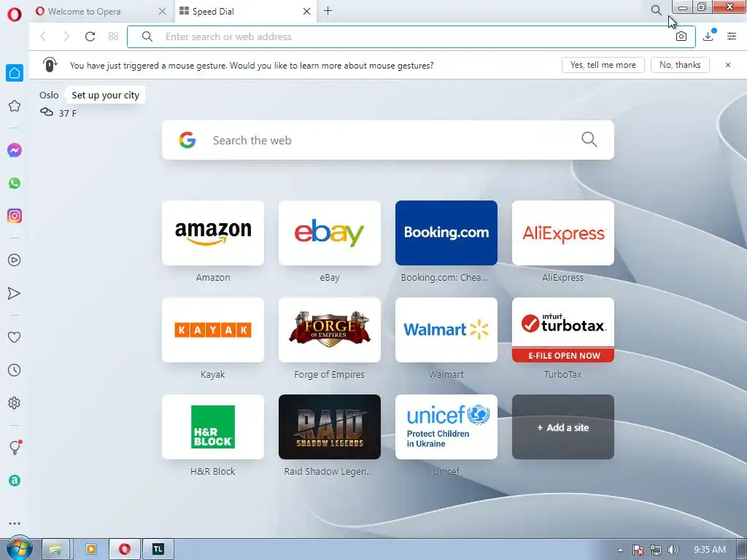Close the Welcome to Opera tab
Viewport: 747px width, 560px height.
[x=163, y=12]
